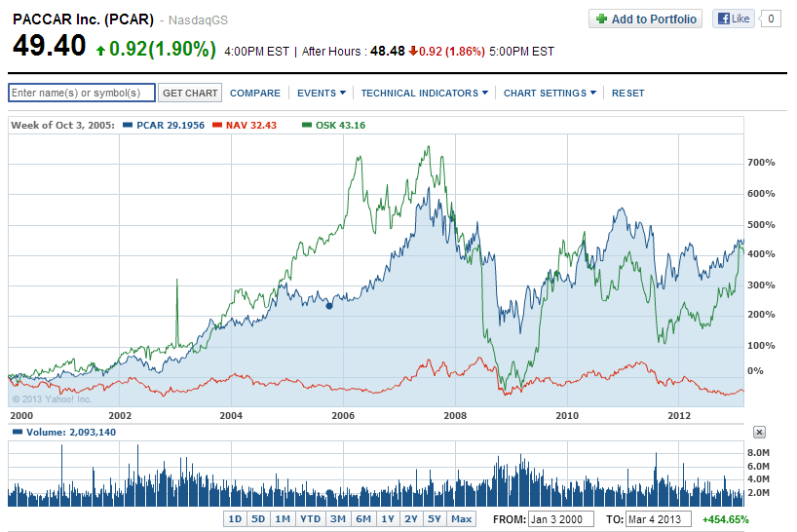Click the OSK 43.16 legend text

pyautogui.click(x=341, y=125)
